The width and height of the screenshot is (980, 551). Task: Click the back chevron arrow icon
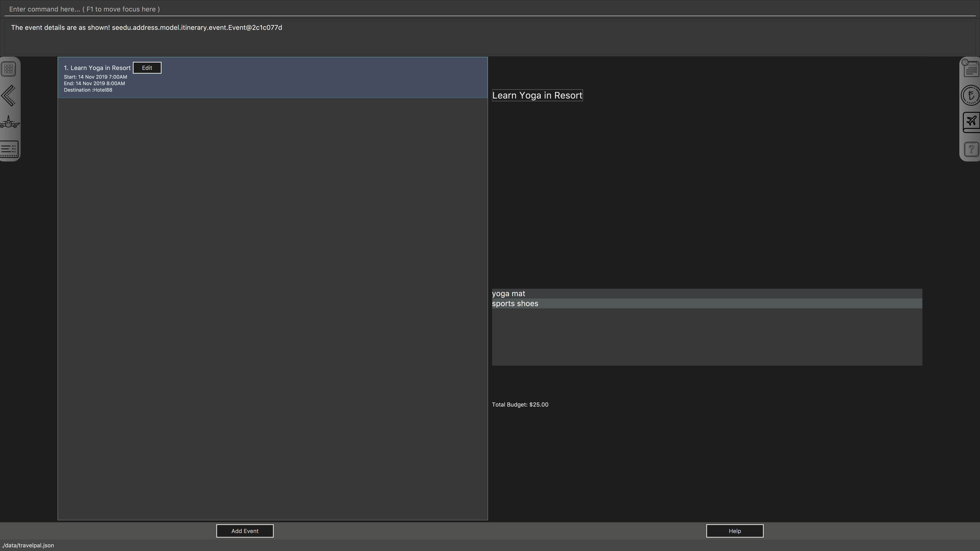coord(8,95)
